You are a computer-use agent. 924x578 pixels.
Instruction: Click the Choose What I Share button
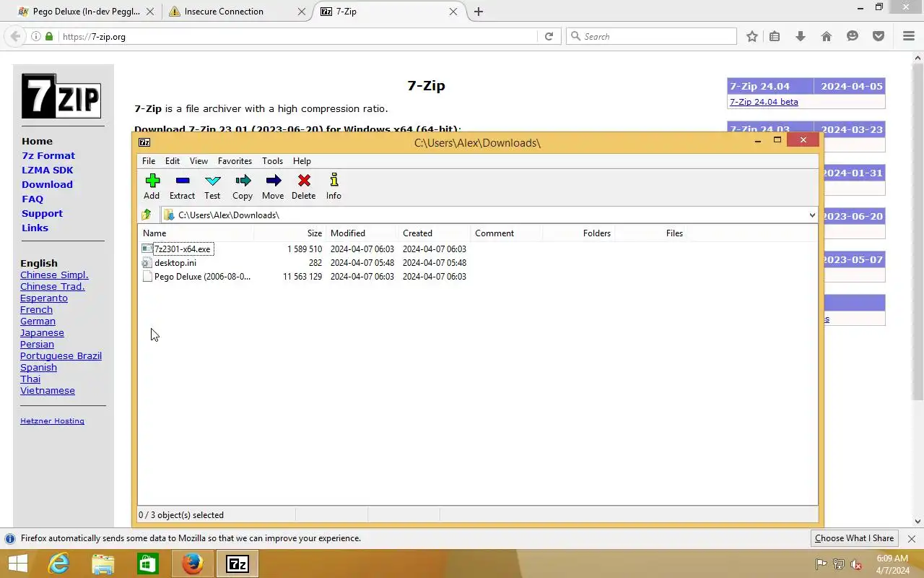(x=854, y=538)
